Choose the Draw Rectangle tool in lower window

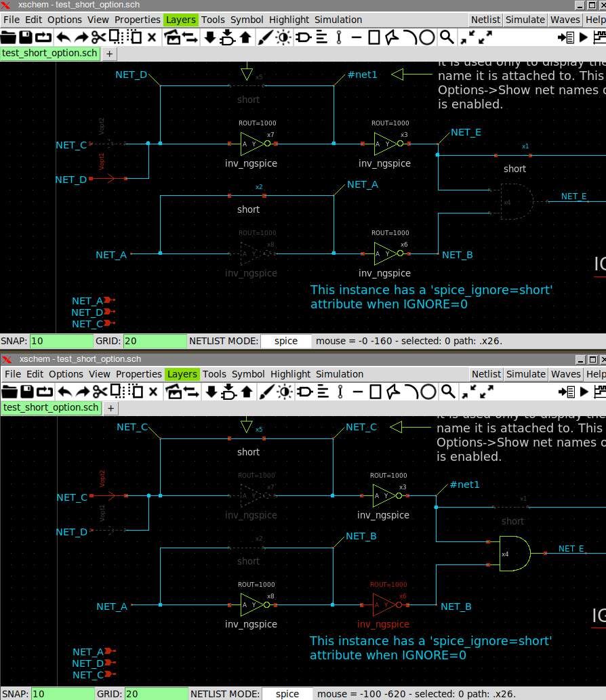point(375,391)
